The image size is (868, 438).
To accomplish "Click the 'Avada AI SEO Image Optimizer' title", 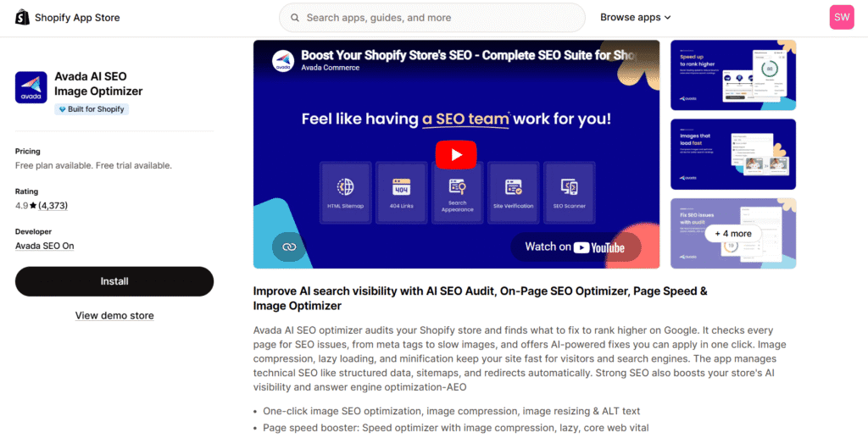I will (98, 84).
